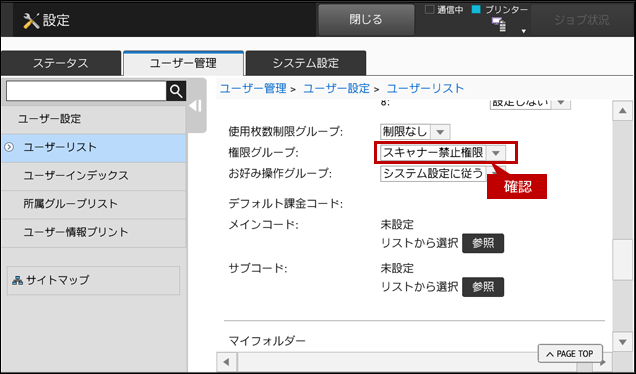Open 所属グループリスト in the side menu
The height and width of the screenshot is (374, 636).
[93, 204]
